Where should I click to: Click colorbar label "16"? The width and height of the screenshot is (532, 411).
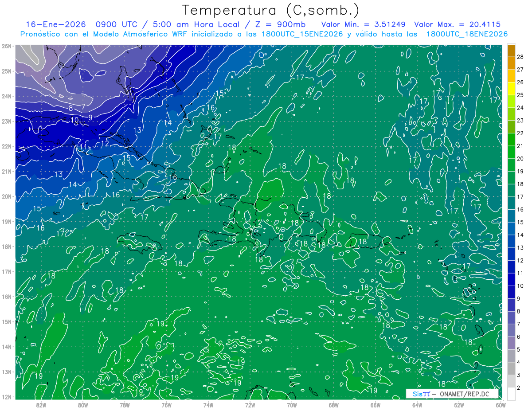tap(520, 209)
